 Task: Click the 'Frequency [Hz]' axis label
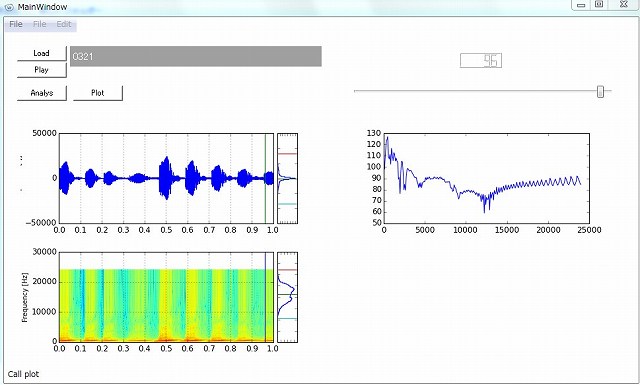coord(25,297)
